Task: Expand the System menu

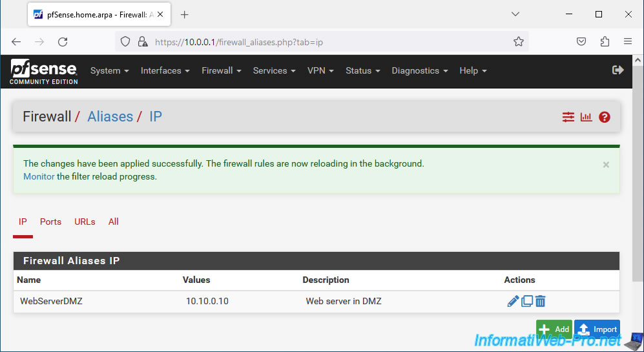Action: [x=109, y=70]
